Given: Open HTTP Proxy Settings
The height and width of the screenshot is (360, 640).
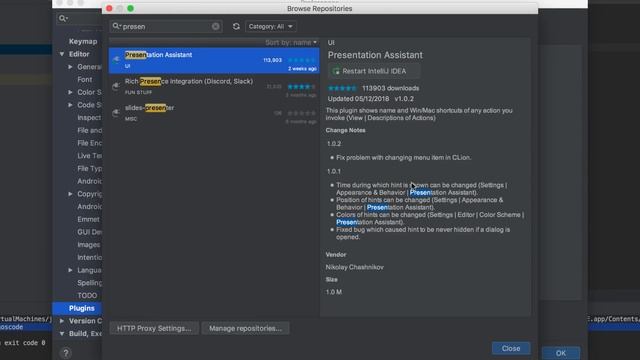Looking at the screenshot, I should 154,329.
